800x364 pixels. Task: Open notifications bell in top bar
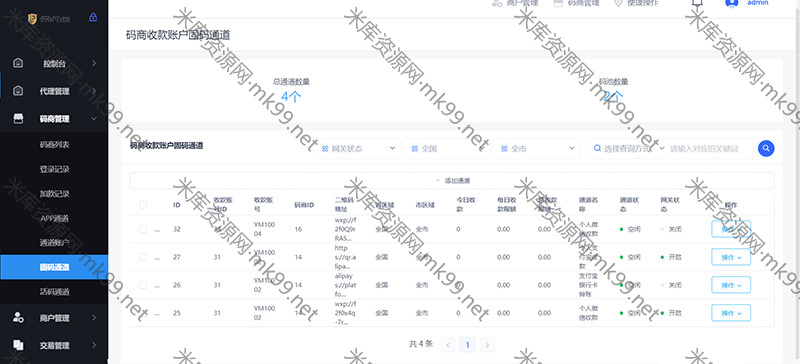click(697, 3)
